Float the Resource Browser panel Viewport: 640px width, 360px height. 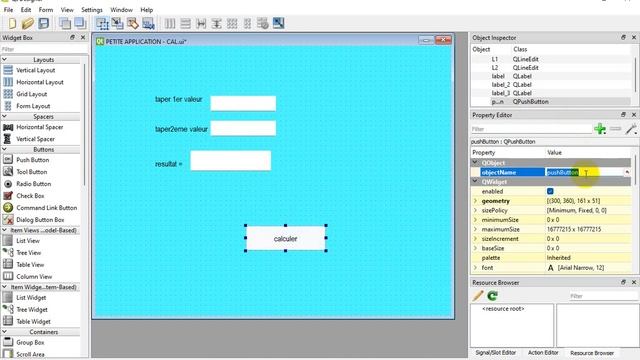623,282
